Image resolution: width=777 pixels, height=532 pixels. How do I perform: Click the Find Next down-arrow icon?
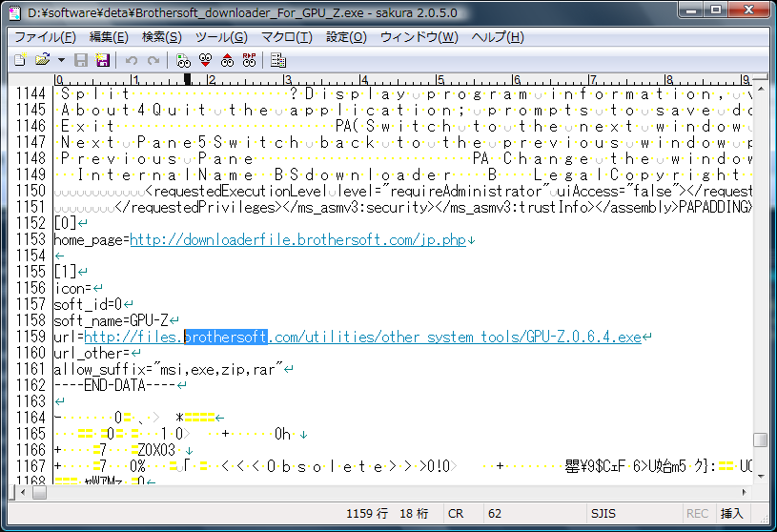pyautogui.click(x=205, y=60)
